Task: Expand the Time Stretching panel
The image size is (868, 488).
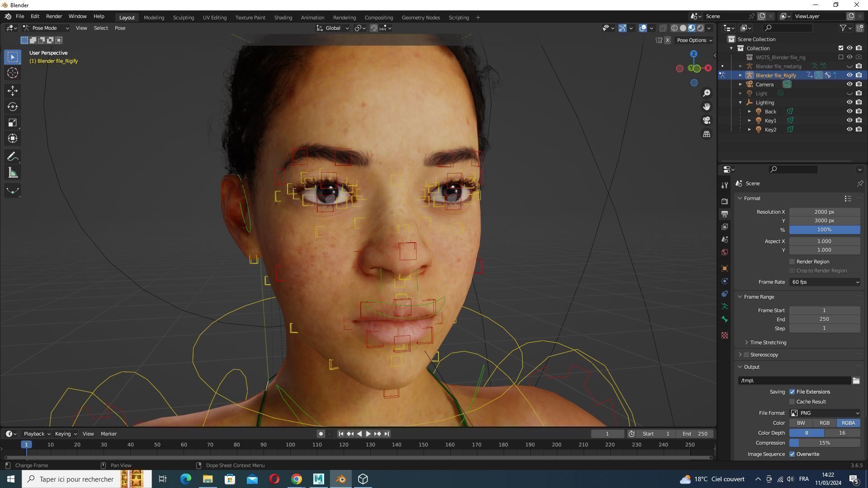Action: tap(768, 343)
